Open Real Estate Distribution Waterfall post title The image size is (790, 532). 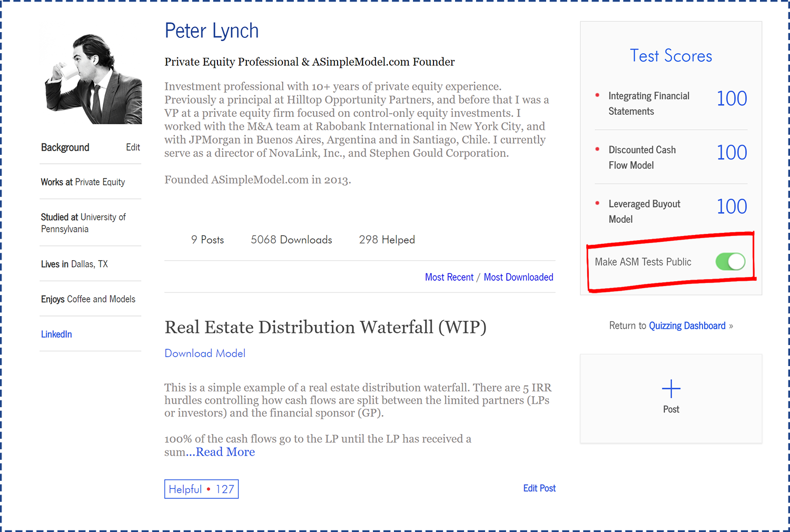click(325, 328)
